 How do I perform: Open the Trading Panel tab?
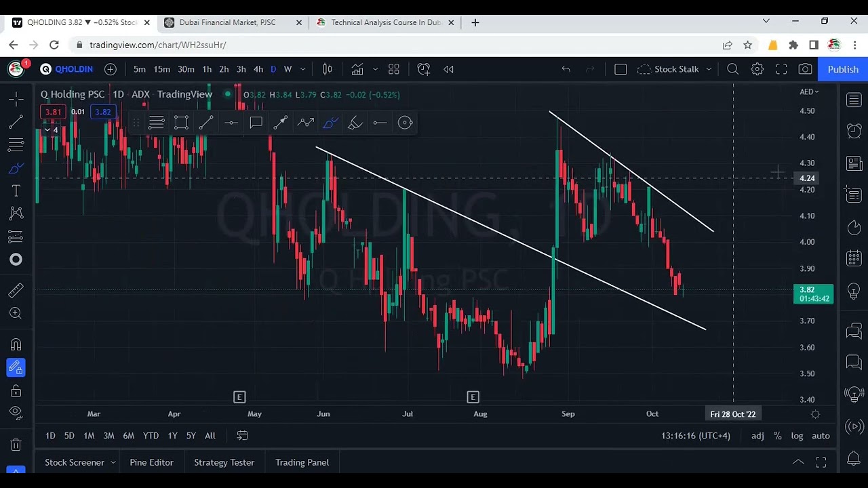coord(302,462)
